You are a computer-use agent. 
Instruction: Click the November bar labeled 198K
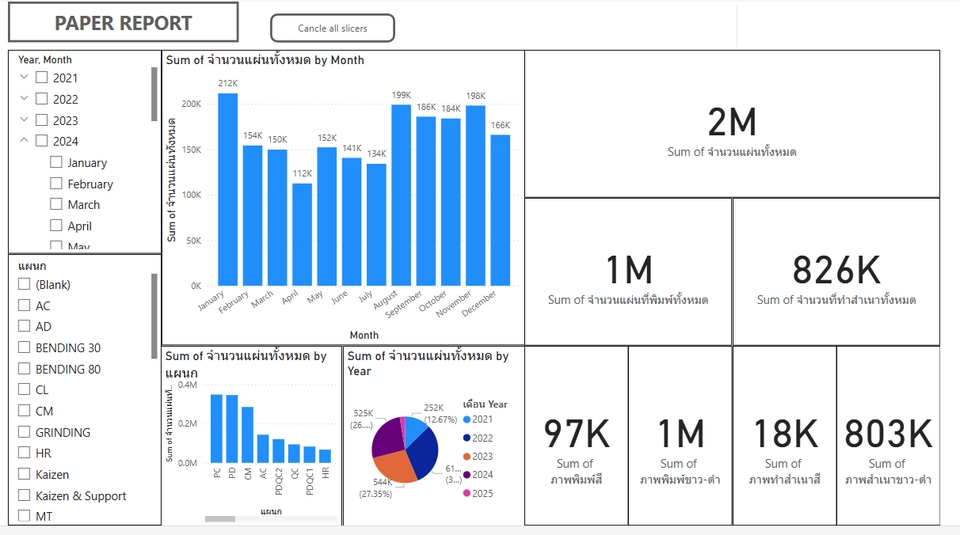click(476, 196)
